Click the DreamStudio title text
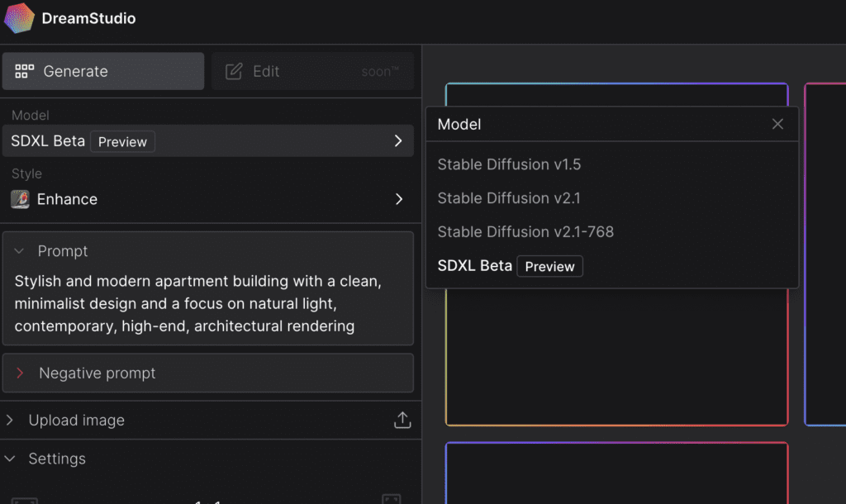This screenshot has height=504, width=846. (88, 18)
